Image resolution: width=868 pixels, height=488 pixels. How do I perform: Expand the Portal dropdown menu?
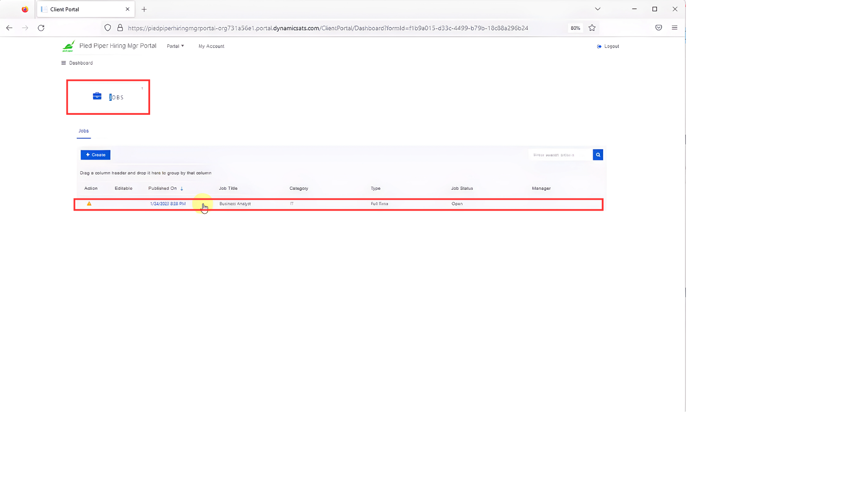(175, 46)
